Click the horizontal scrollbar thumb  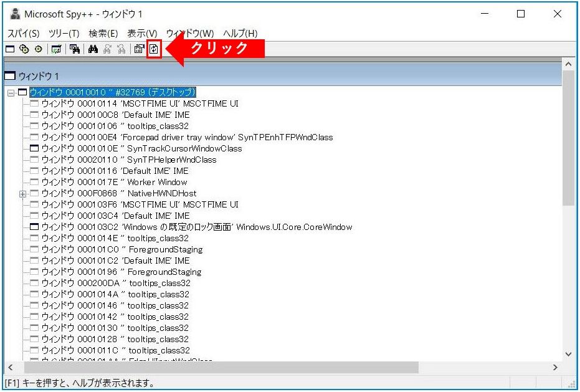pos(221,367)
